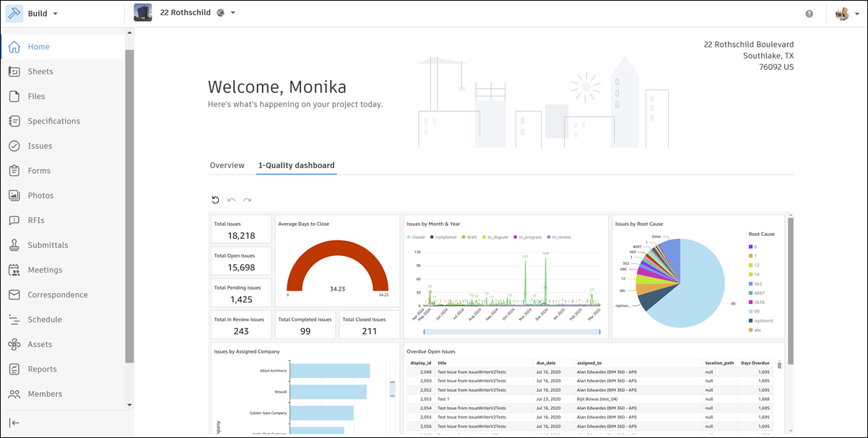
Task: Click the Submittals stamp icon
Action: [14, 245]
